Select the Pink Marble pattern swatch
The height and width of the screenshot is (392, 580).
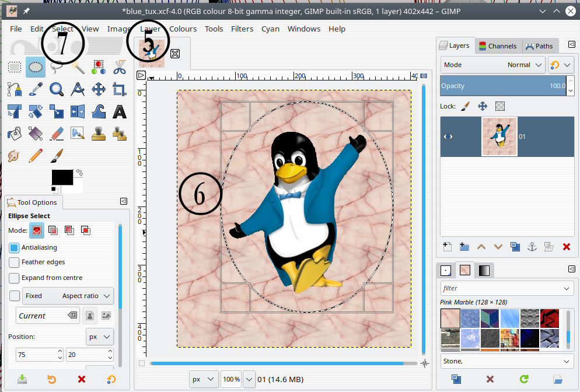(x=450, y=318)
